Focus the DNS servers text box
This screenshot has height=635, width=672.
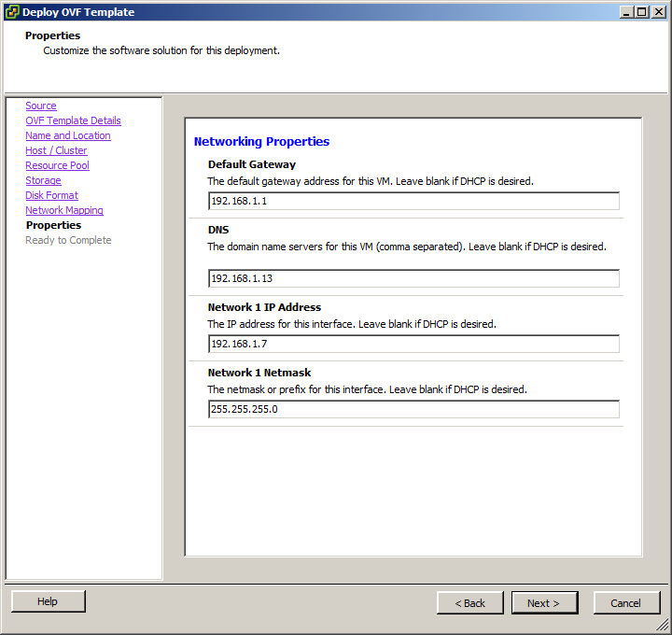[413, 278]
